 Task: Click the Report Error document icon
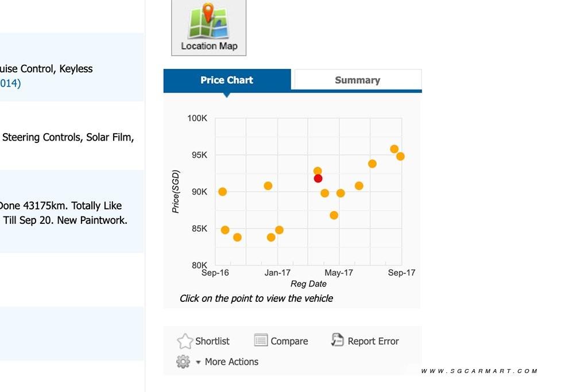(x=337, y=340)
